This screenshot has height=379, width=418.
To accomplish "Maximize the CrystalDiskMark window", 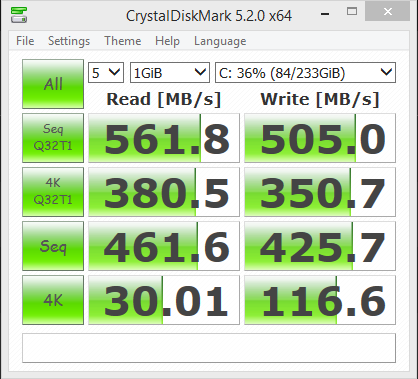I will [352, 12].
